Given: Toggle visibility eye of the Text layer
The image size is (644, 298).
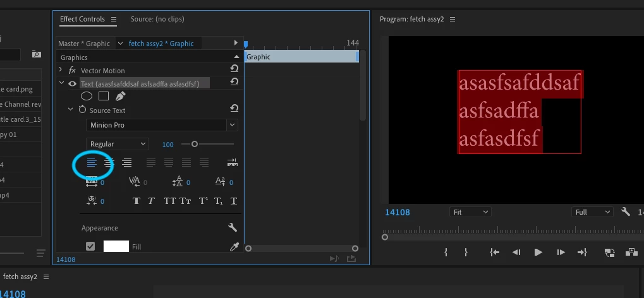Looking at the screenshot, I should (x=72, y=84).
